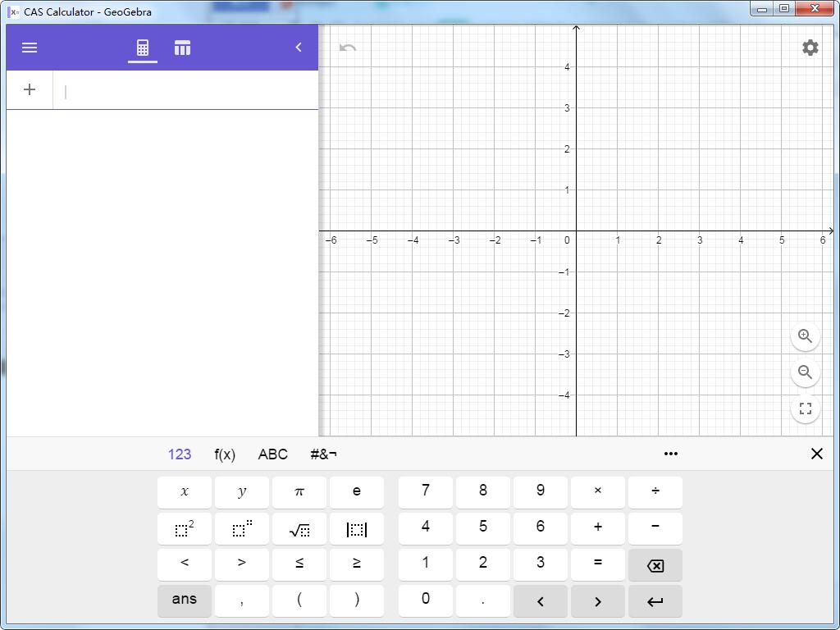Viewport: 840px width, 630px height.
Task: Switch to the table view icon
Action: click(x=182, y=48)
